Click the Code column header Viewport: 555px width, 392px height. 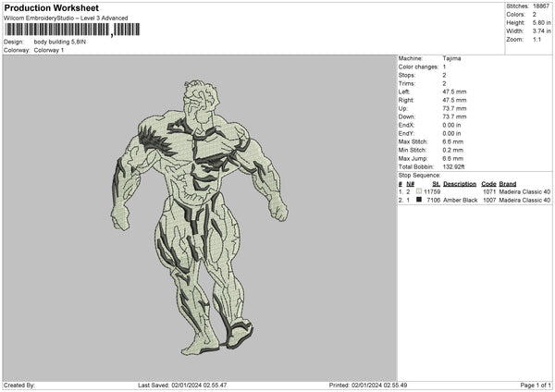coord(488,183)
